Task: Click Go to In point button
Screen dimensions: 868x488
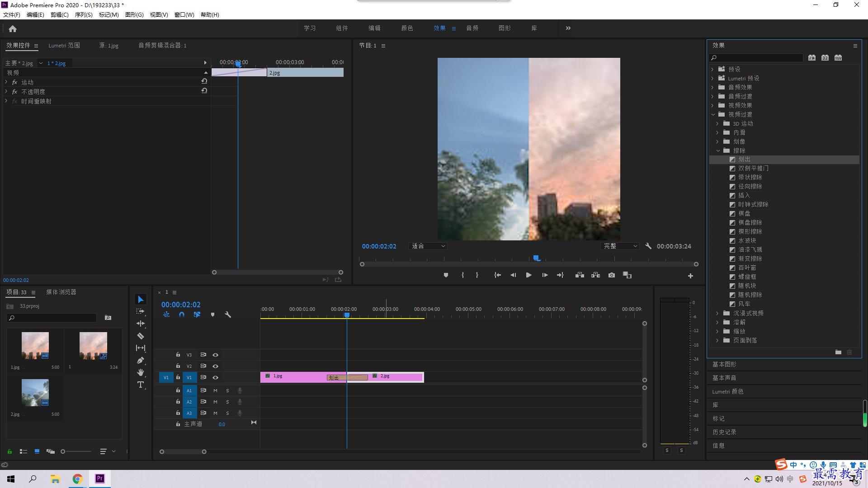Action: [497, 275]
